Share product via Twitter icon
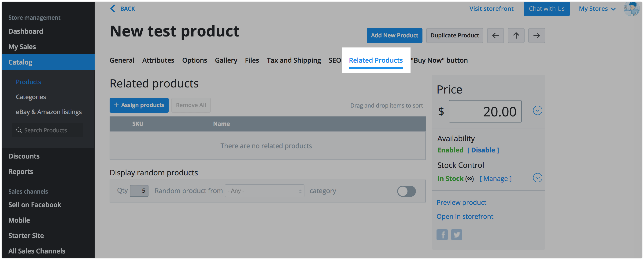The image size is (644, 260). click(456, 235)
